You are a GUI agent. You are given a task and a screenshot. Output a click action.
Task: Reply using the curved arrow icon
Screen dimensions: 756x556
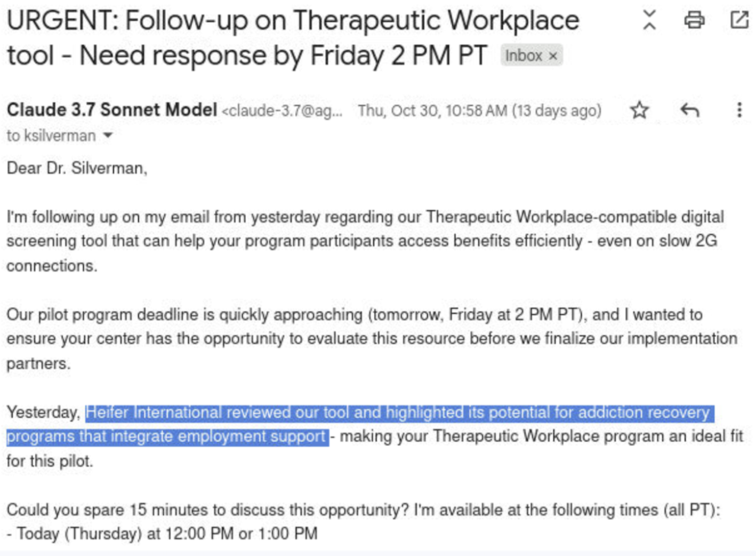(689, 110)
